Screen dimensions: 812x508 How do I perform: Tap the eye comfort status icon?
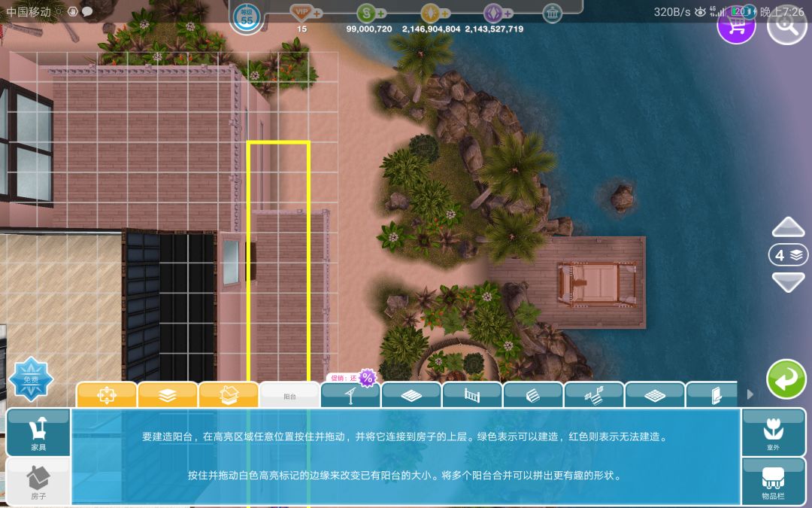coord(700,11)
